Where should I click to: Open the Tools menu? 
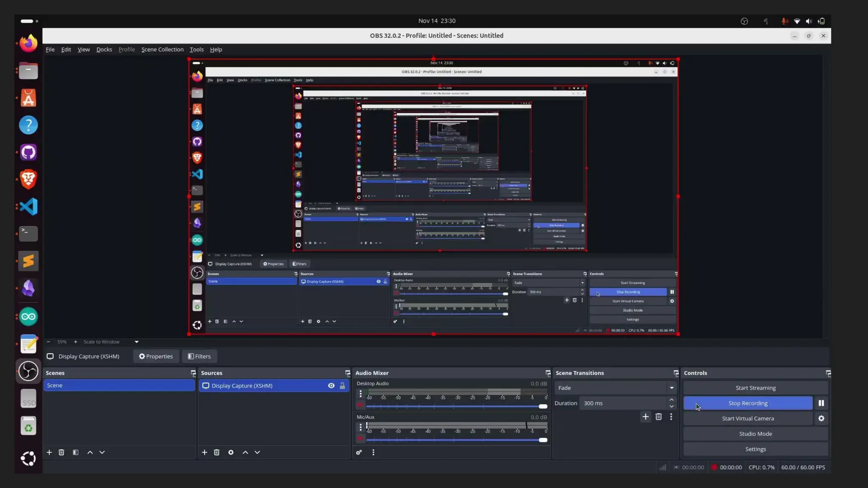tap(196, 50)
